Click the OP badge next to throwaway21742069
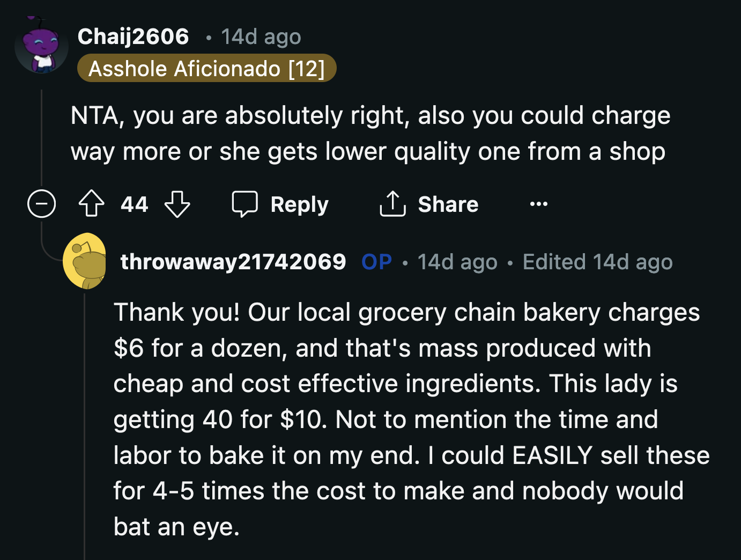 point(376,261)
